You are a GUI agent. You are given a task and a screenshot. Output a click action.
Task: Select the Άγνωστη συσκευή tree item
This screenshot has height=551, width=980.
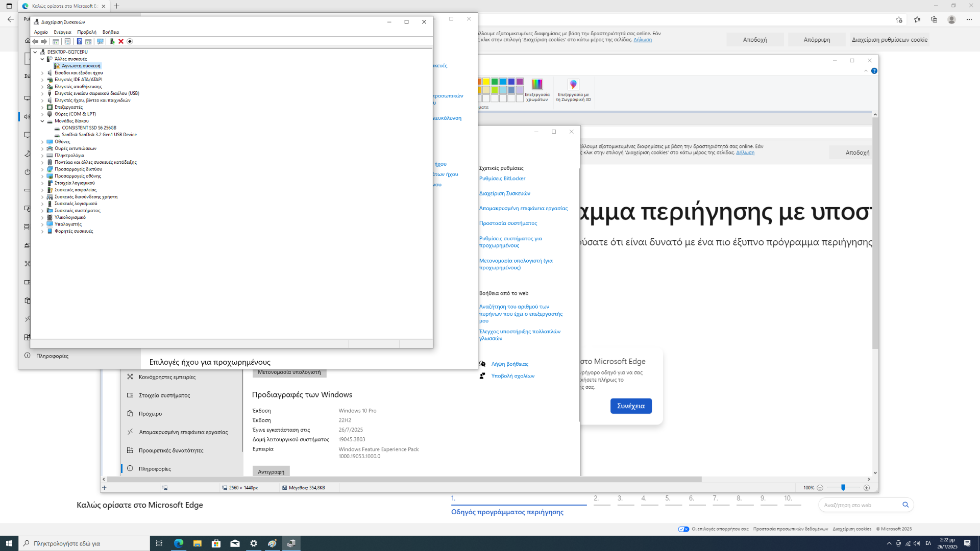[x=81, y=66]
